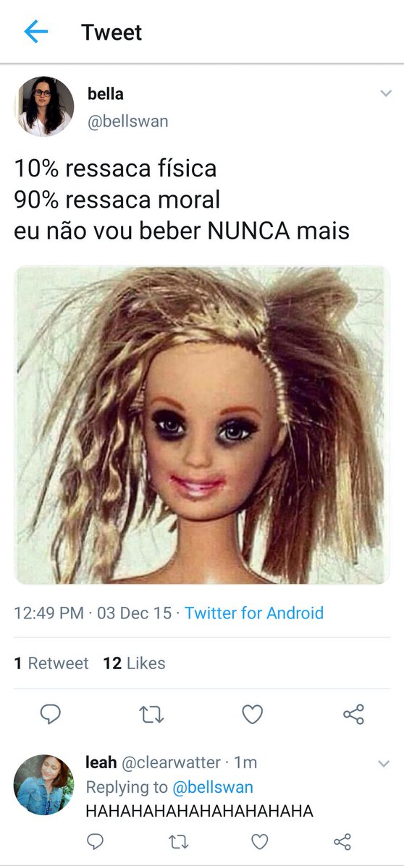This screenshot has height=868, width=404.
Task: Open the dropdown arrow on bella's tweet
Action: click(384, 94)
